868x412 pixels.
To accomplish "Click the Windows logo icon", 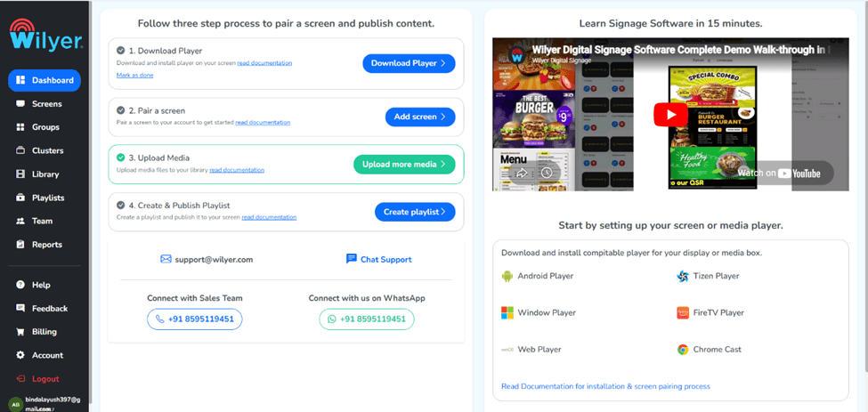I will point(507,313).
